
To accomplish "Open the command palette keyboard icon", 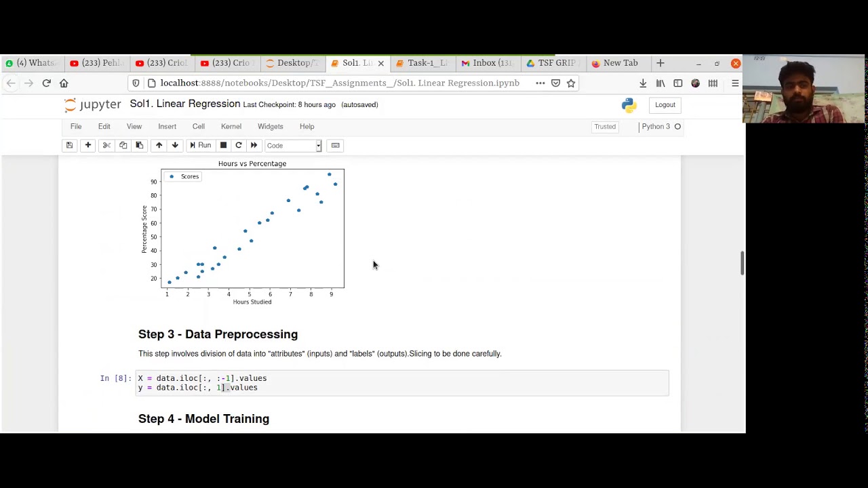I will tap(335, 145).
